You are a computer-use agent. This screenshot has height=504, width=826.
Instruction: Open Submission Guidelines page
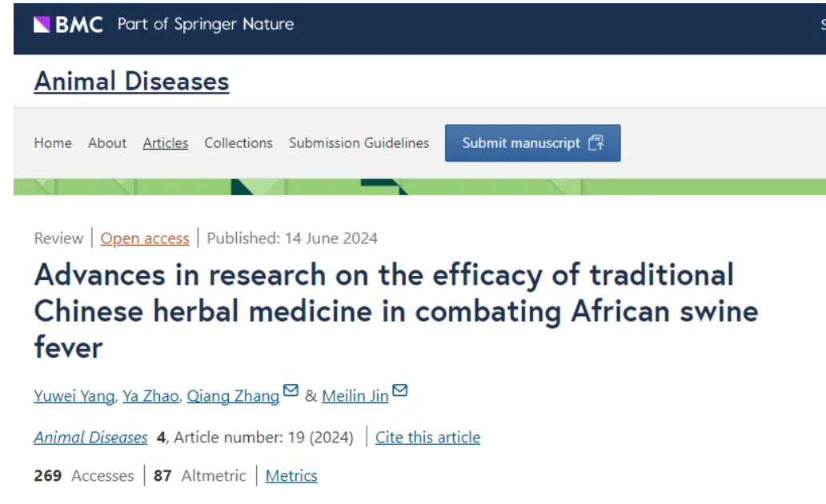pyautogui.click(x=359, y=142)
